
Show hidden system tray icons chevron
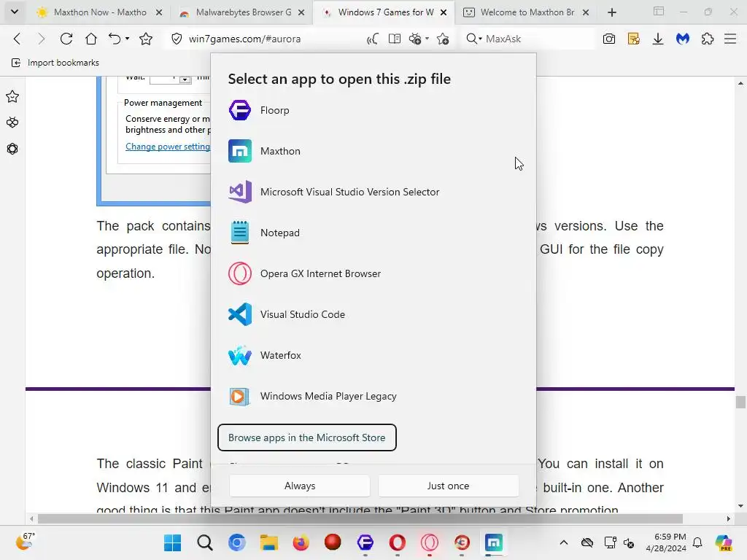564,542
